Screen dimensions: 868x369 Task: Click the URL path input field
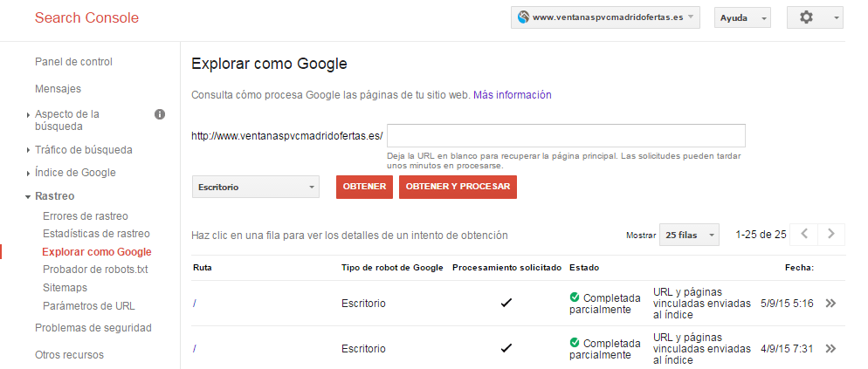tap(567, 135)
